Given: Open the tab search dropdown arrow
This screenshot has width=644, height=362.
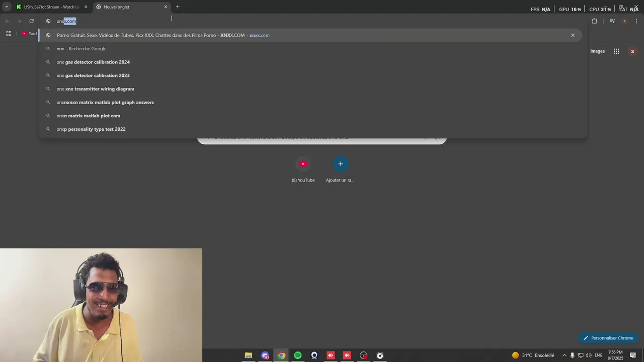Looking at the screenshot, I should point(7,7).
